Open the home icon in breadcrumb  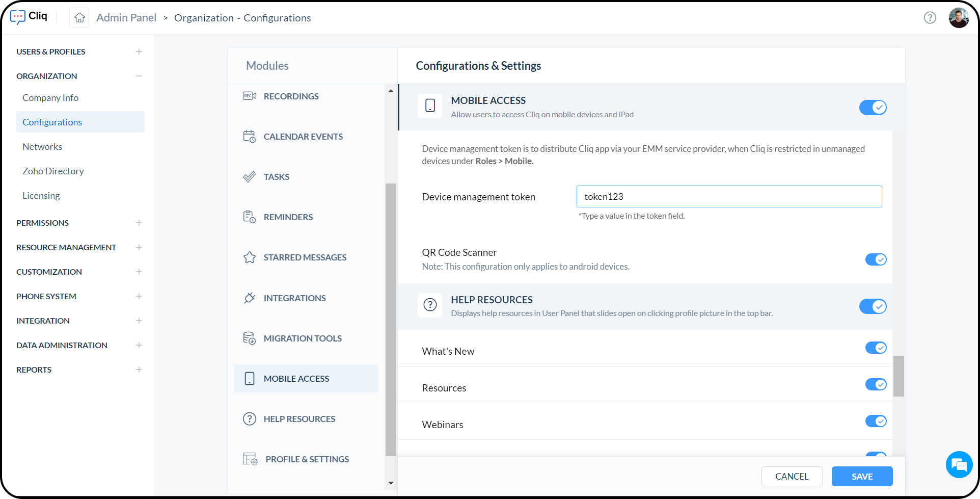(x=79, y=18)
